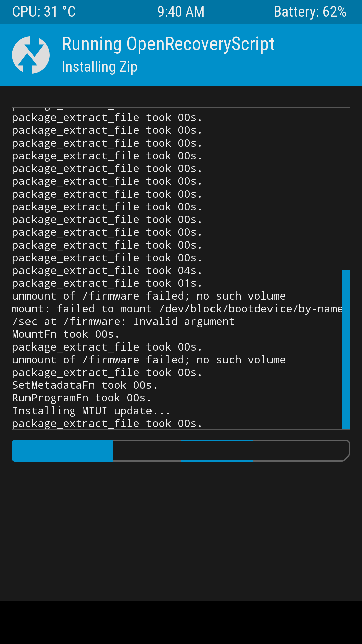
Task: Click the blue console scrollbar thumb
Action: tap(346, 350)
